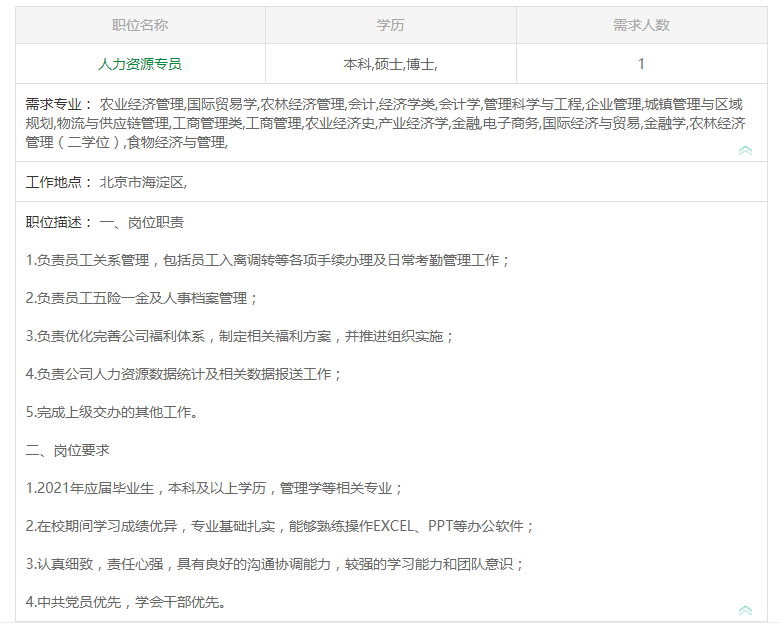Click line 5.完成上级交办的其他工作

[112, 412]
